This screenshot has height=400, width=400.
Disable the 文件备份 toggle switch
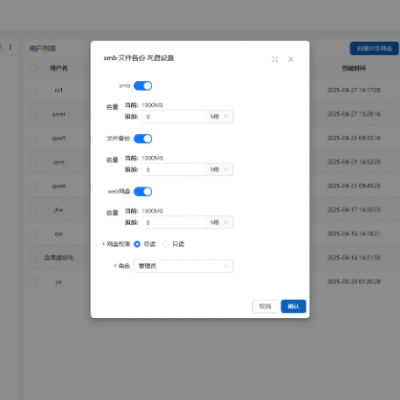143,139
